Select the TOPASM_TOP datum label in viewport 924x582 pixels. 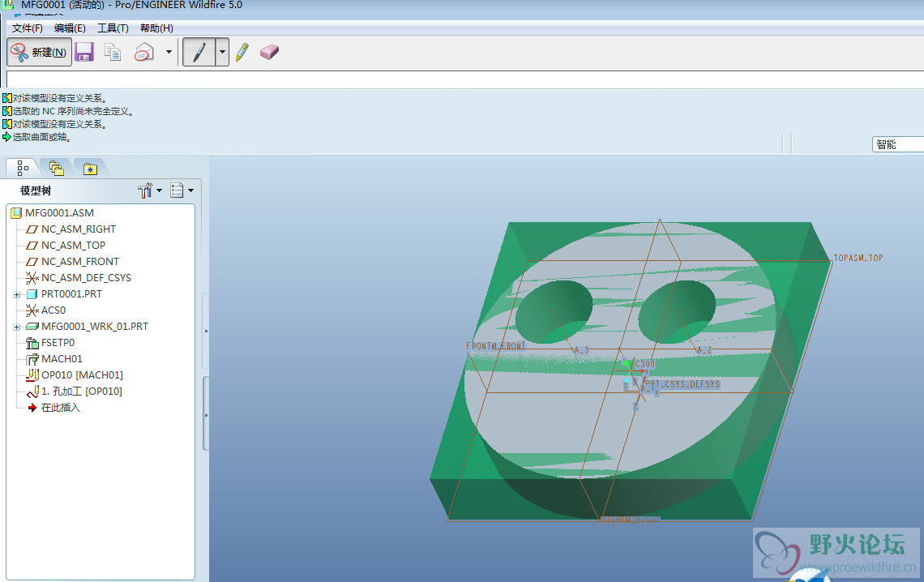point(858,258)
